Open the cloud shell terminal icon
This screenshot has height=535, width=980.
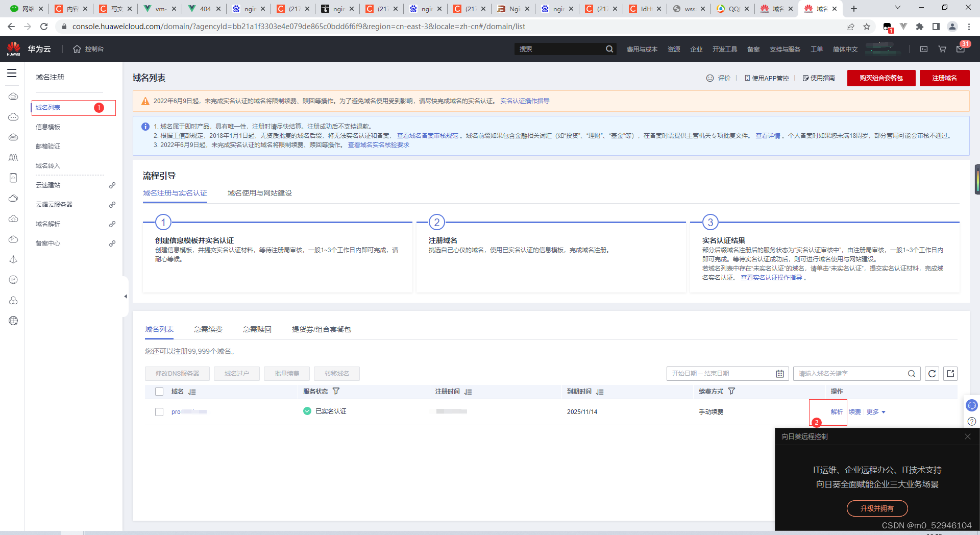coord(924,49)
